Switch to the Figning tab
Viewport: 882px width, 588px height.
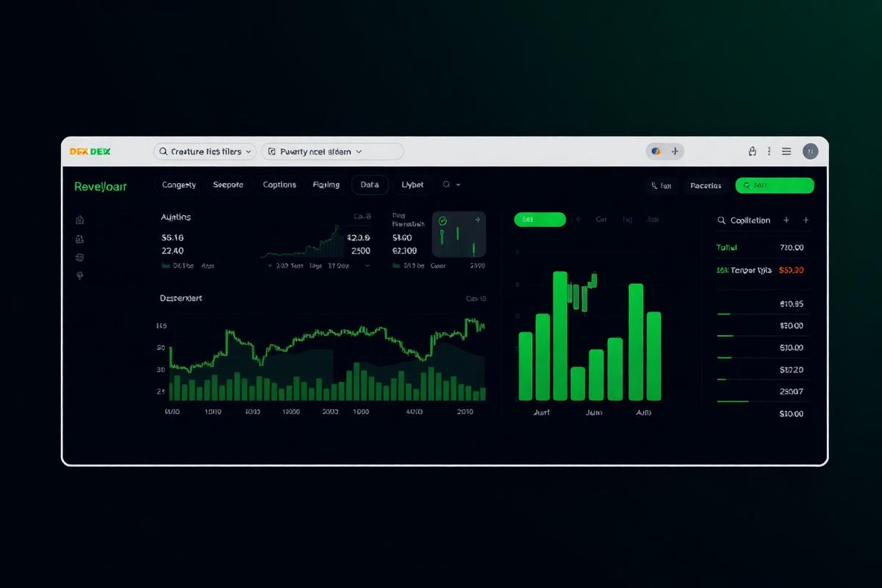click(x=326, y=185)
